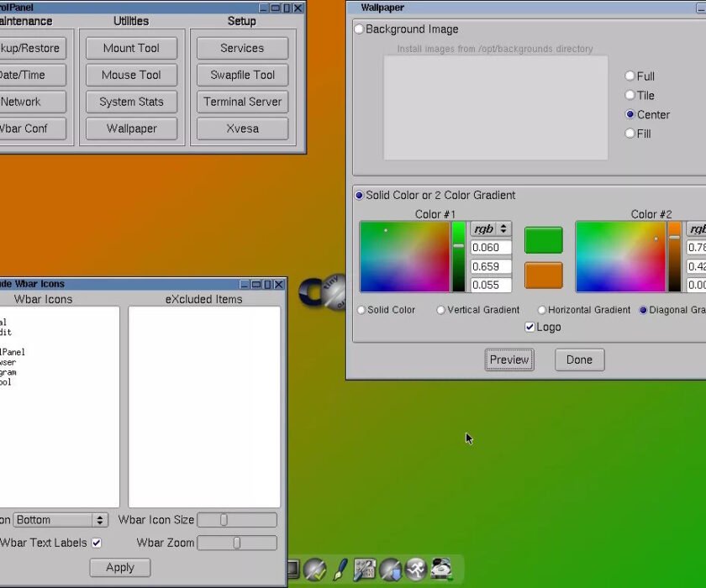Launch the editor paintbrush icon in the dock
Image resolution: width=706 pixels, height=588 pixels.
(339, 568)
